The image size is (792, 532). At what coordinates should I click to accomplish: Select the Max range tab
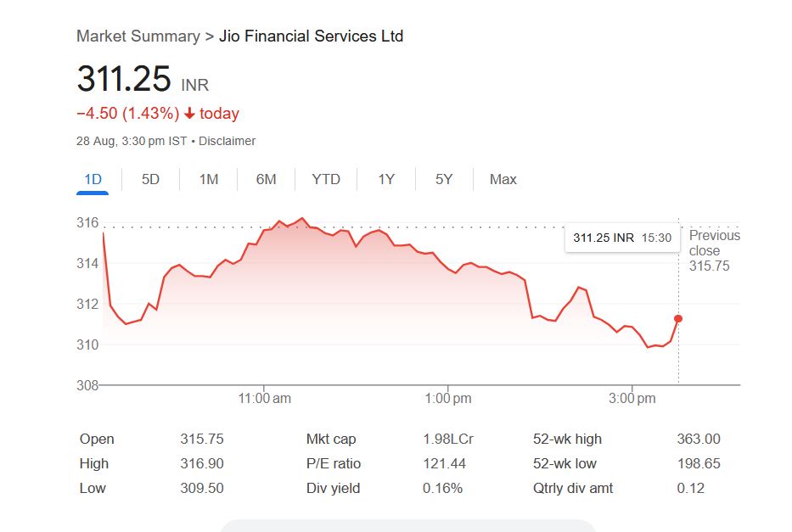[x=503, y=179]
